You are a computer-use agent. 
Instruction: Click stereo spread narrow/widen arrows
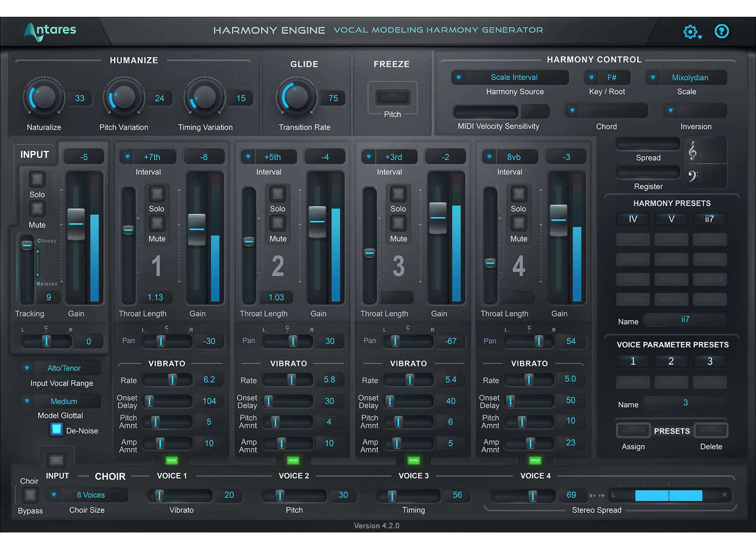[x=597, y=495]
